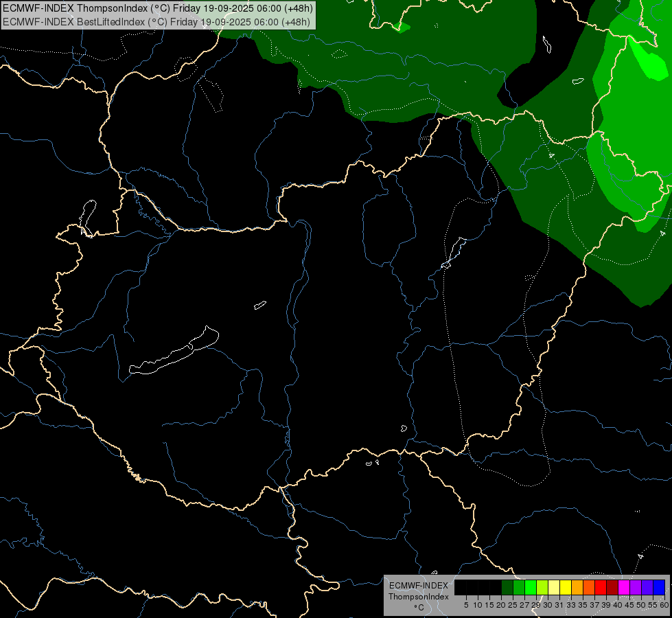Select the medium green 25–27 legend swatch
Viewport: 672px width, 618px height.
tap(519, 587)
